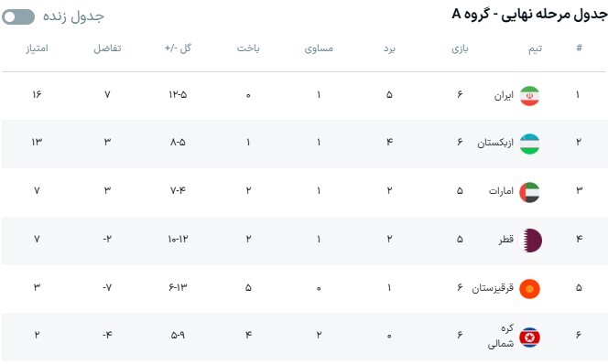This screenshot has width=608, height=364.
Task: Click the Iran flag icon
Action: (x=529, y=96)
